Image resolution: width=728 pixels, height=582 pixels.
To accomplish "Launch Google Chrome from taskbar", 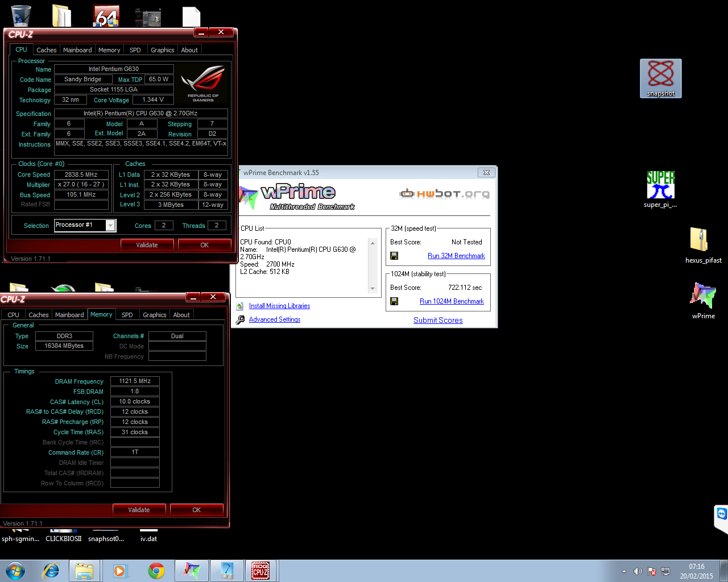I will pyautogui.click(x=156, y=571).
